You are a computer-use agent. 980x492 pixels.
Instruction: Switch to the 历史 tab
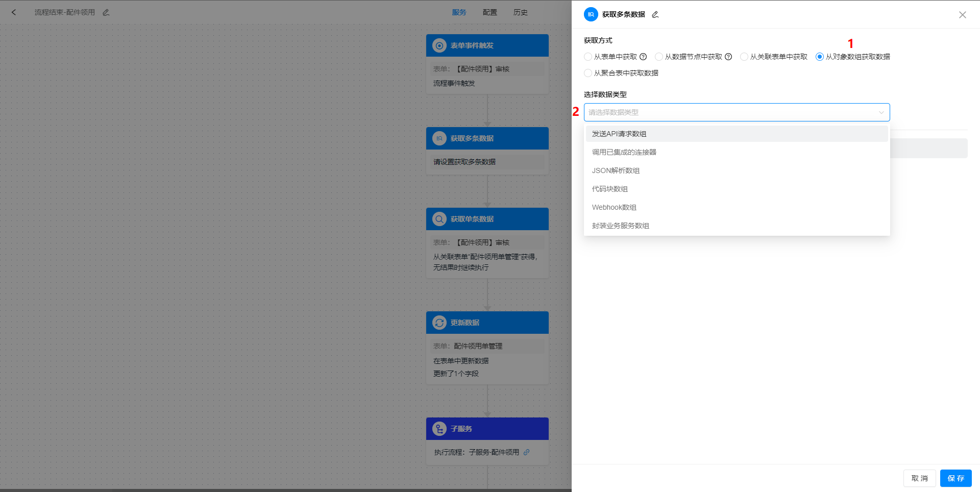pyautogui.click(x=520, y=12)
